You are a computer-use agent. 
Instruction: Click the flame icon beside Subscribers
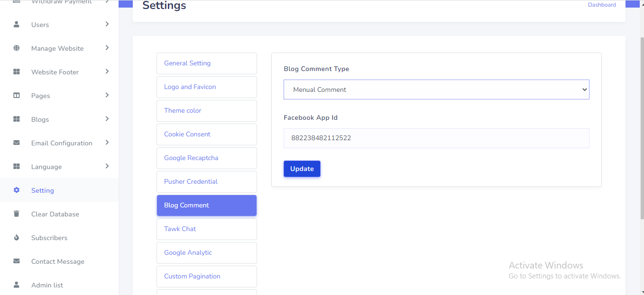(17, 237)
